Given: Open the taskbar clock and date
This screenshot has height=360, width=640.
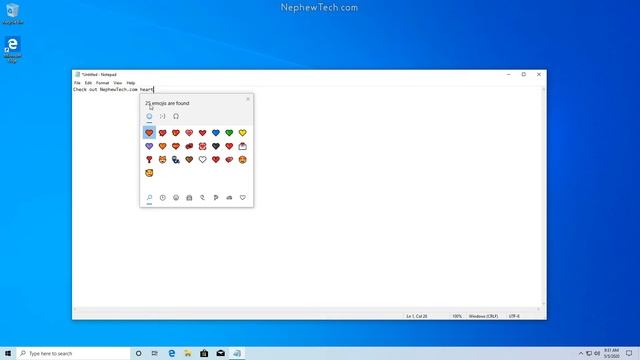Looking at the screenshot, I should coord(611,353).
